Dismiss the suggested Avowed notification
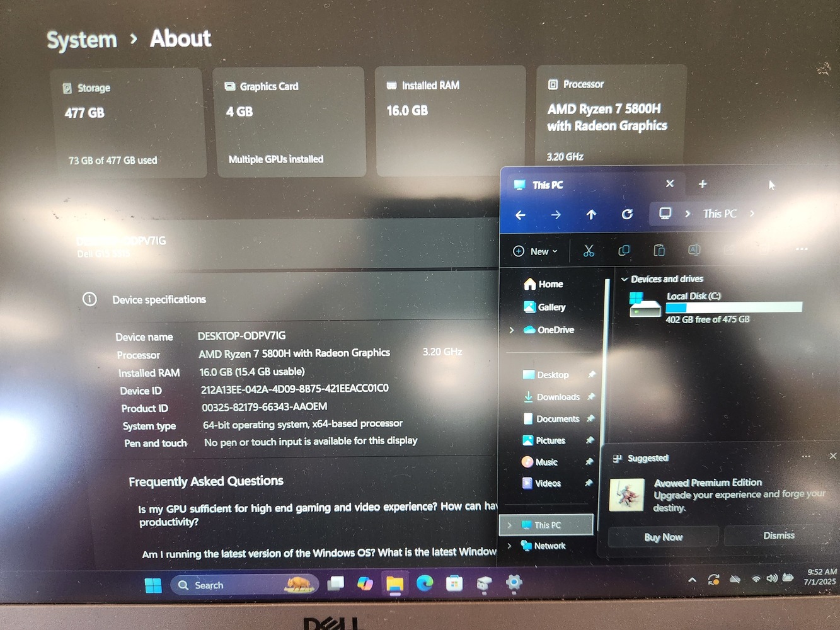 tap(779, 535)
